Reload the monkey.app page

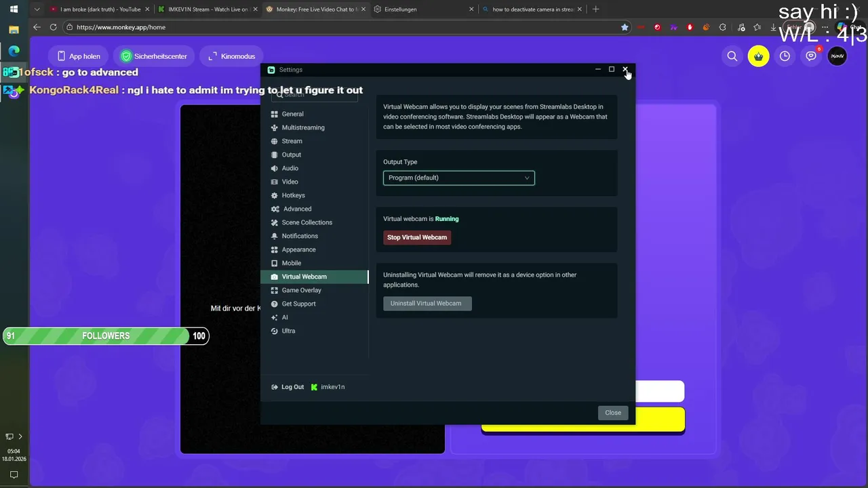[x=53, y=27]
